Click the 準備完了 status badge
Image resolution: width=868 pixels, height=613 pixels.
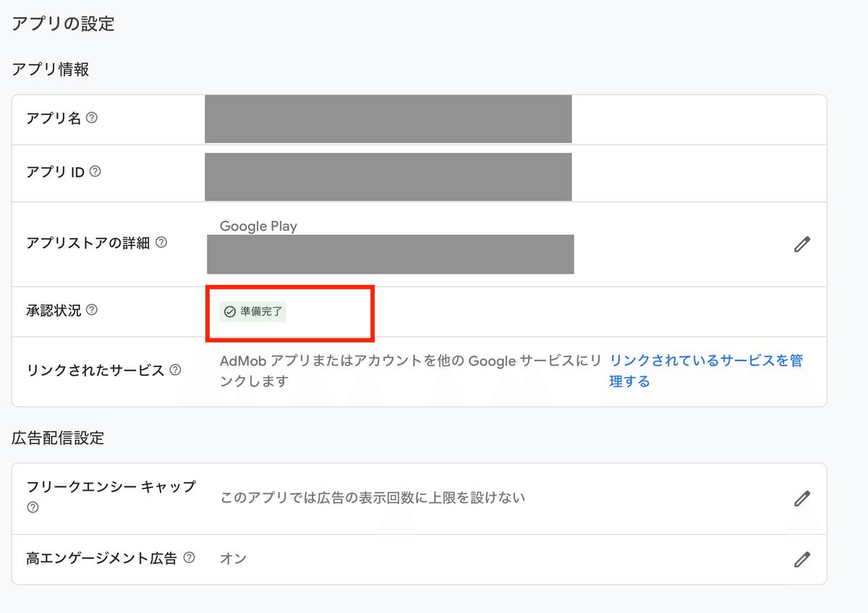[x=253, y=312]
